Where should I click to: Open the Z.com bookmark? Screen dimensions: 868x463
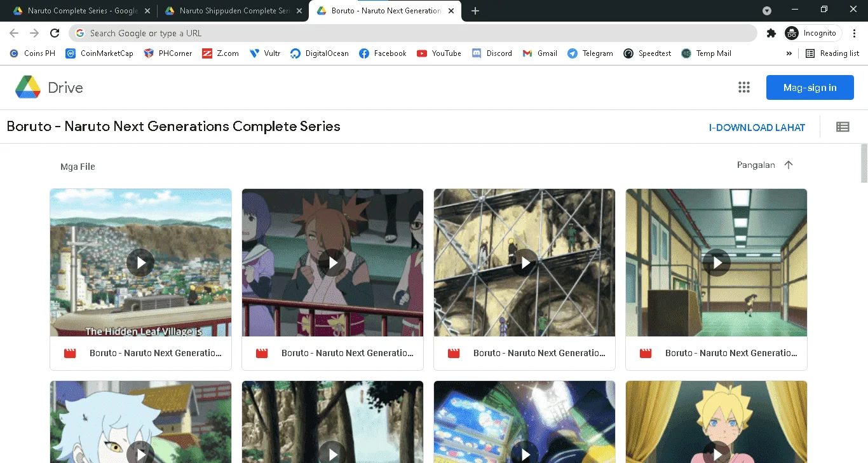tap(220, 53)
